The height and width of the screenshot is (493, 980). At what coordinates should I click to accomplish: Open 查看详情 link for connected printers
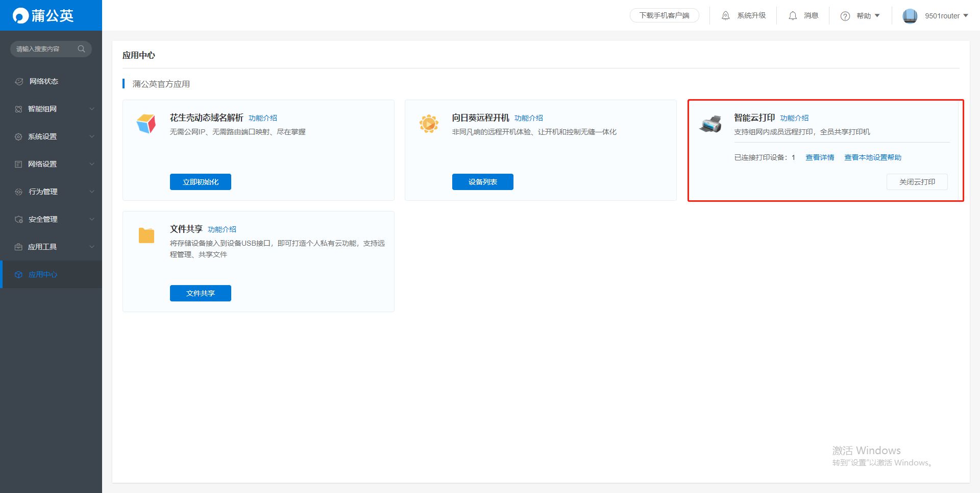(820, 157)
